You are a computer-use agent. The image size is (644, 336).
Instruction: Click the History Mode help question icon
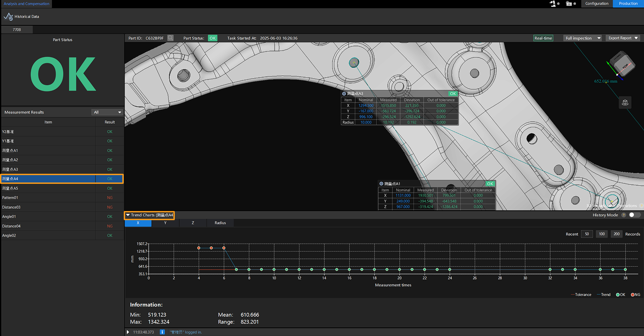tap(623, 215)
